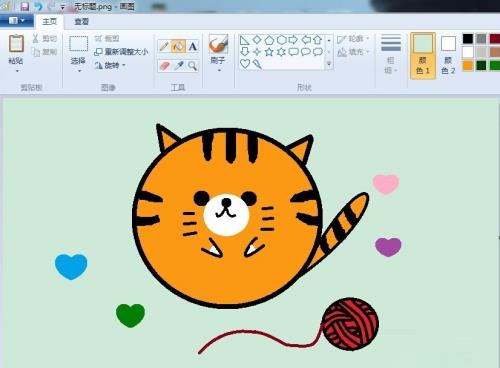Click the Resize button

click(121, 52)
